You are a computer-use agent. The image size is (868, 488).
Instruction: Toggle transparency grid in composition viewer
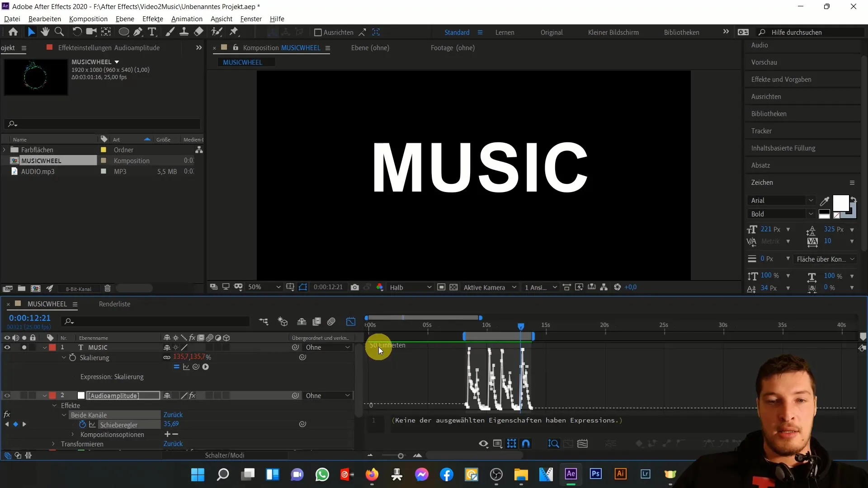[453, 287]
